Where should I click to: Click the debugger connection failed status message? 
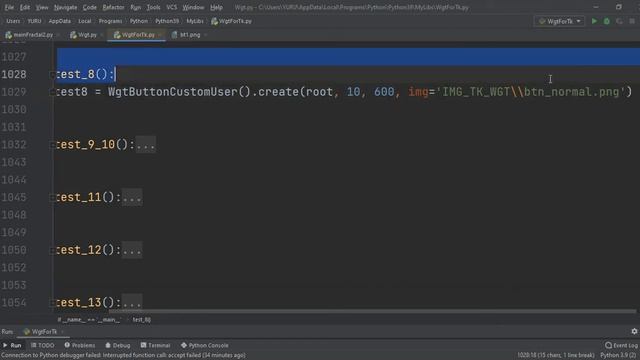123,355
